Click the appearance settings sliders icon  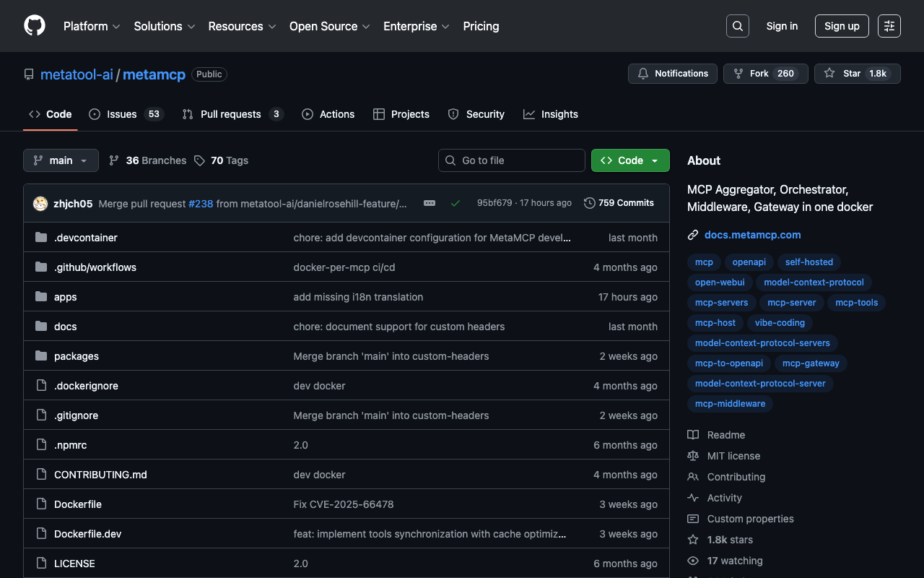(889, 26)
